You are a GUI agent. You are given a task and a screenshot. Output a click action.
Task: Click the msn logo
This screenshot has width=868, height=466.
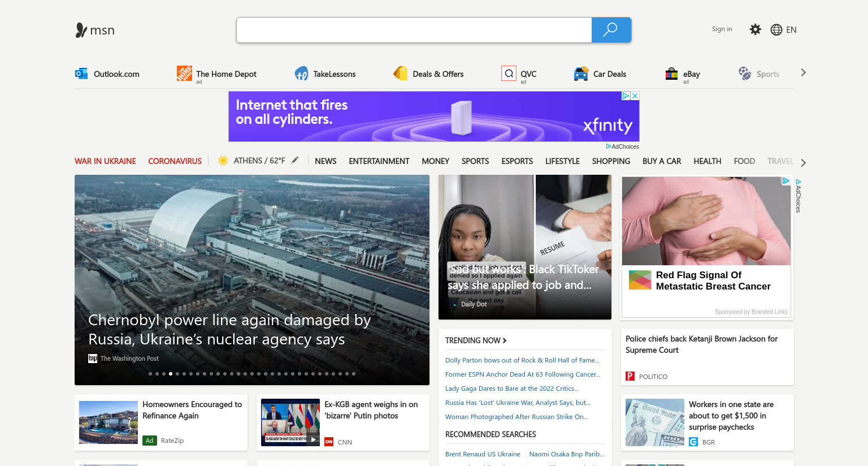[x=95, y=30]
